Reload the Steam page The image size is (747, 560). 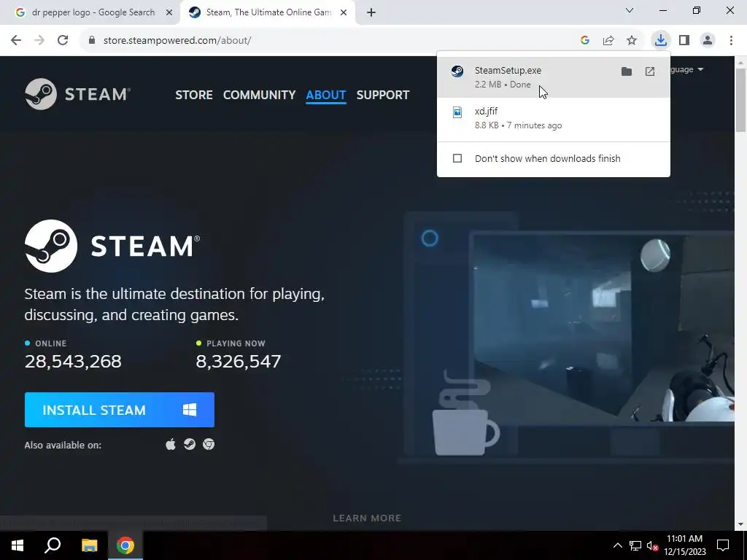point(63,40)
